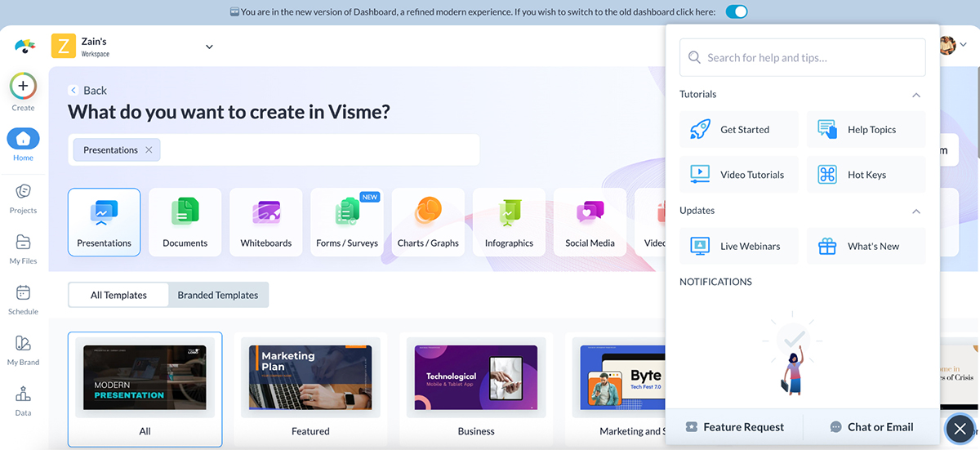Switch to the All Templates tab
This screenshot has width=980, height=450.
coord(118,295)
